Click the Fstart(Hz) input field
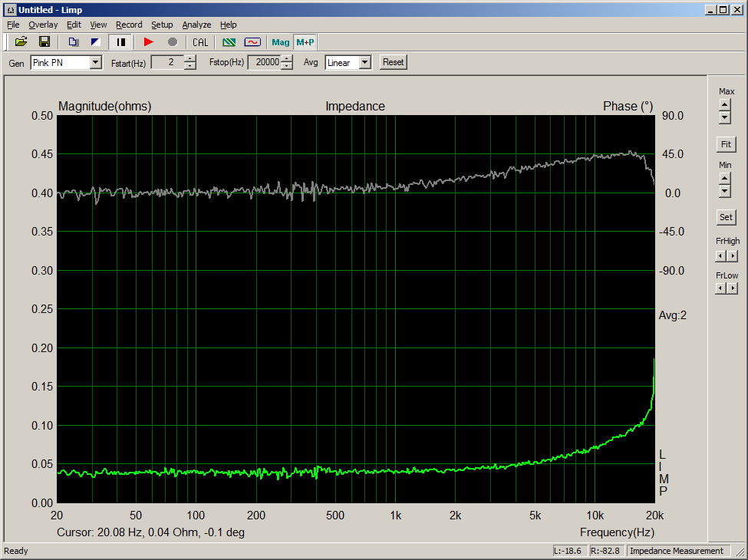 coord(167,62)
